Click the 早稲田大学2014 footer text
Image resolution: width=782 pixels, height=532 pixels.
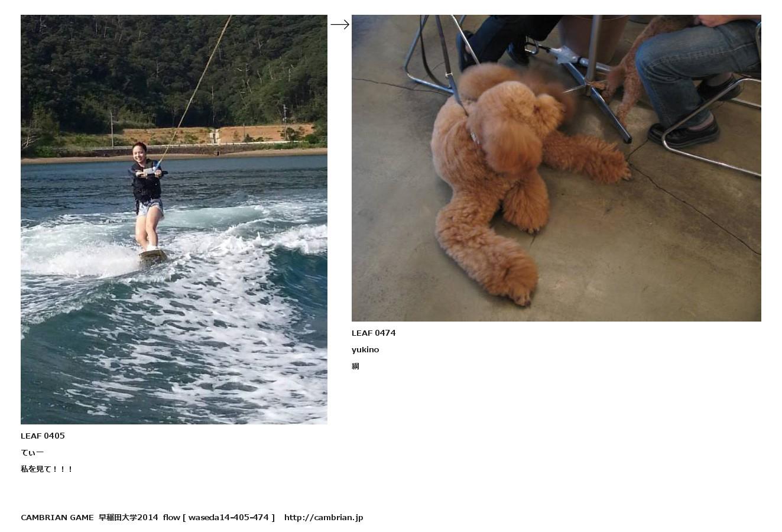(x=128, y=517)
